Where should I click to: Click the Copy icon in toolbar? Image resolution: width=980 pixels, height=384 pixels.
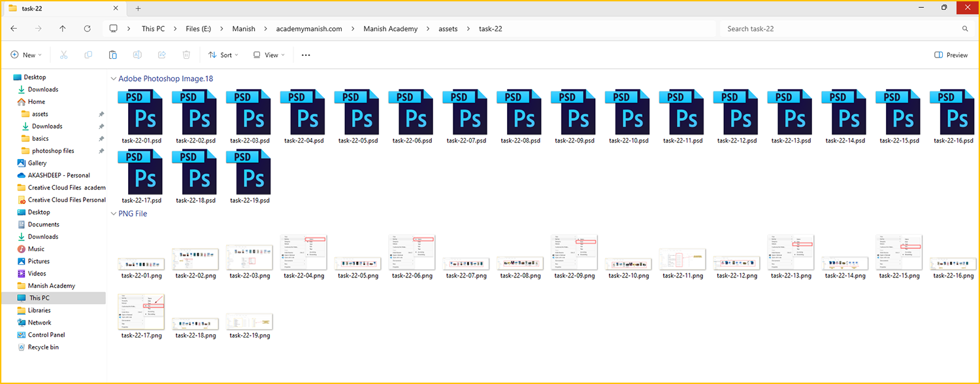pos(88,55)
